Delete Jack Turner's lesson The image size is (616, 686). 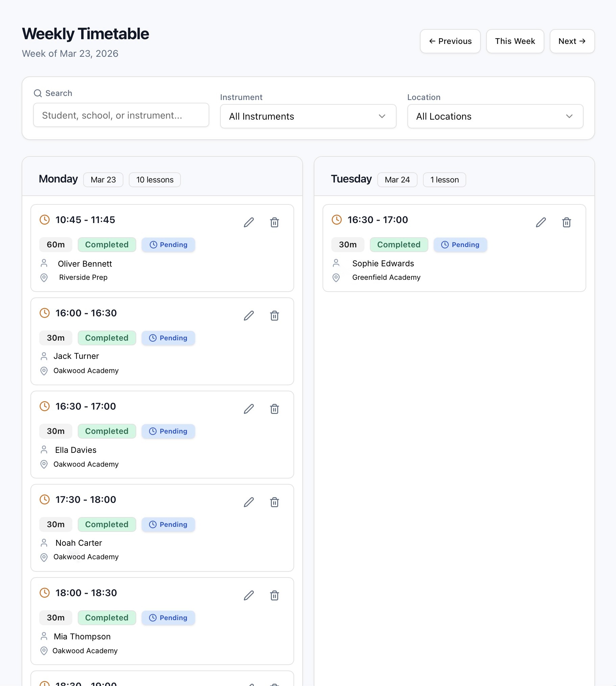274,316
